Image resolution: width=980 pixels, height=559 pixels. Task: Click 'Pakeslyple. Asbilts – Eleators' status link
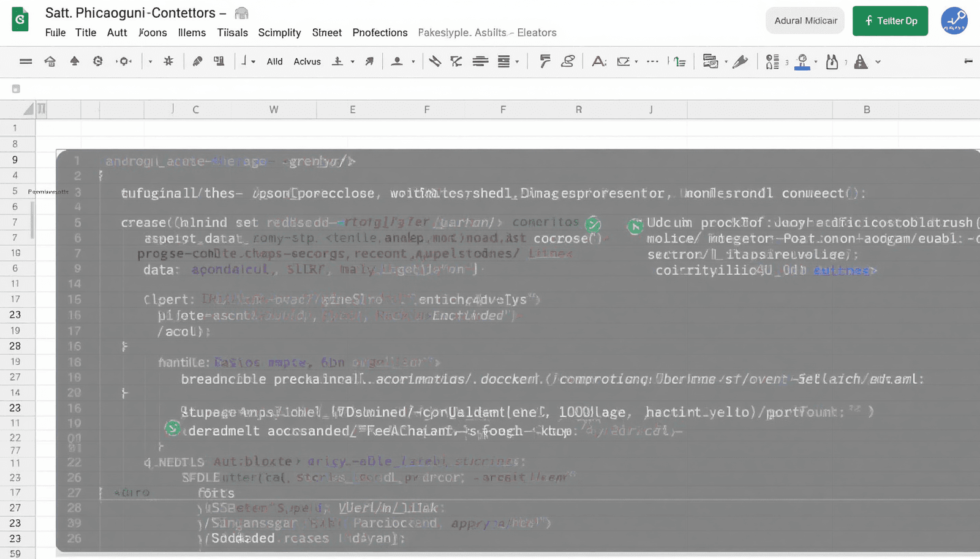point(487,32)
